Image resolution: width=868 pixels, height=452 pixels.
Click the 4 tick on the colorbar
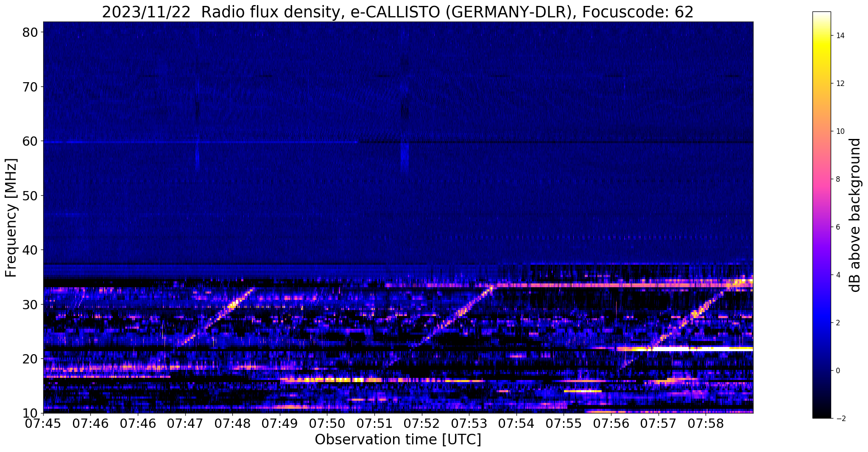click(837, 275)
